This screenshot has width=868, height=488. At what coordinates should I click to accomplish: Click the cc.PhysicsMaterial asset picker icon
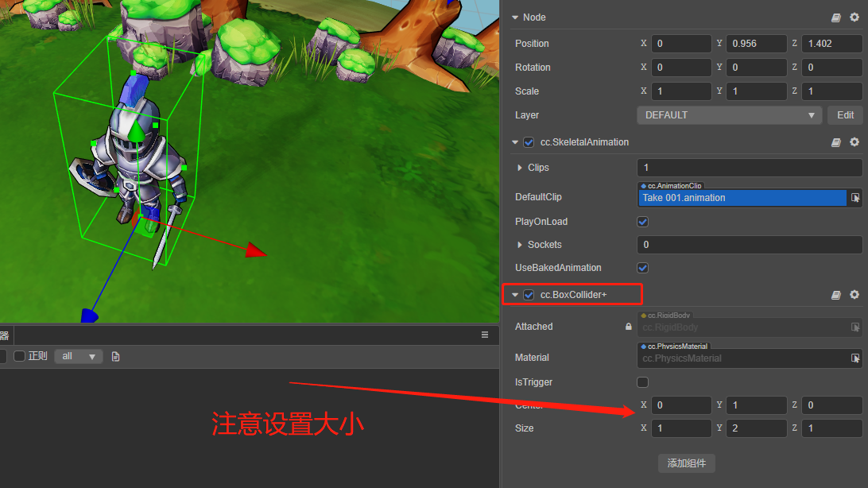(x=856, y=358)
